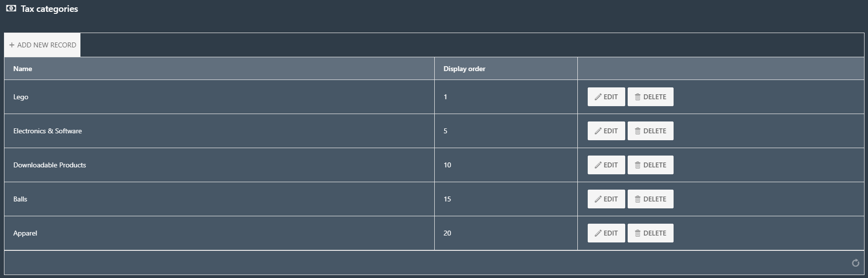The image size is (868, 278).
Task: Edit the Balls tax category
Action: coord(606,199)
